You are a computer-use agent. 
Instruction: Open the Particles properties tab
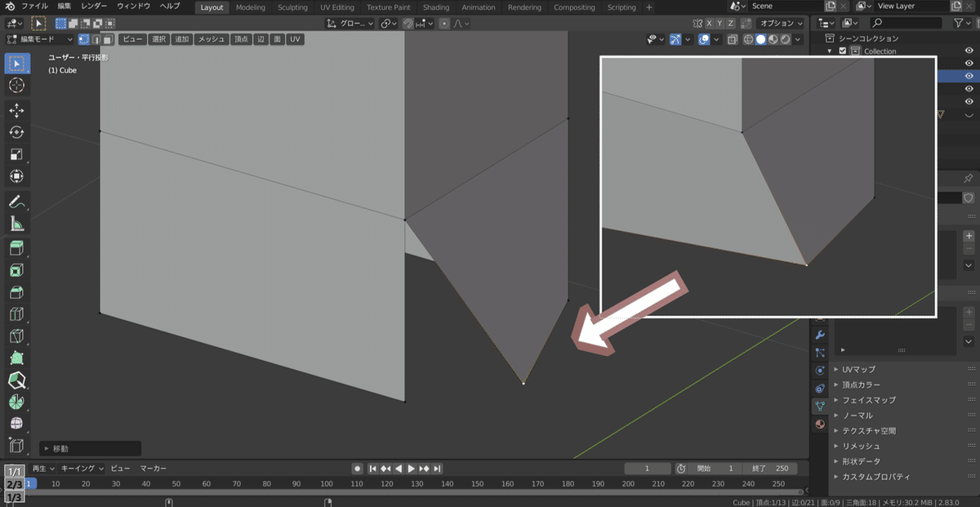(820, 353)
